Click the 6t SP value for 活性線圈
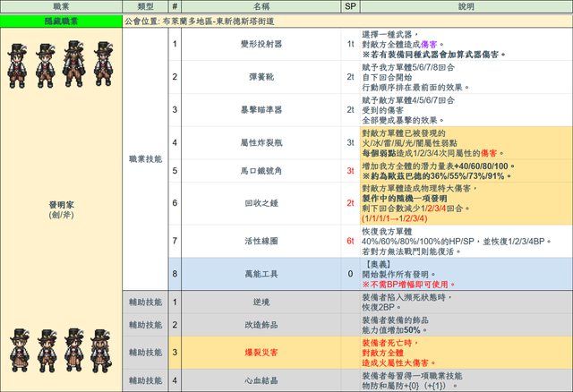Image resolution: width=573 pixels, height=392 pixels. tap(350, 241)
